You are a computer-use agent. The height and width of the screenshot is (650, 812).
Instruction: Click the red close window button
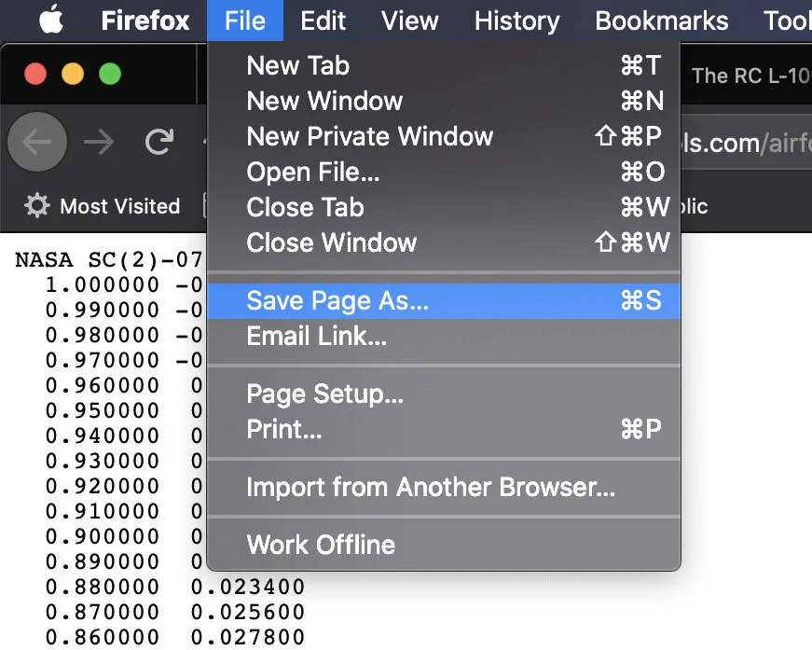35,74
